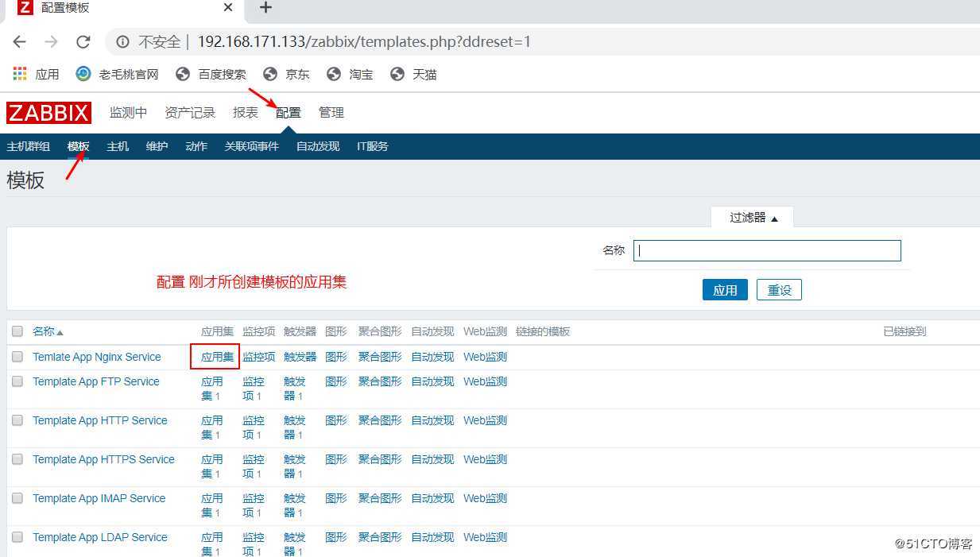Collapse the 过滤器 filter panel
The image size is (980, 557).
tap(751, 216)
